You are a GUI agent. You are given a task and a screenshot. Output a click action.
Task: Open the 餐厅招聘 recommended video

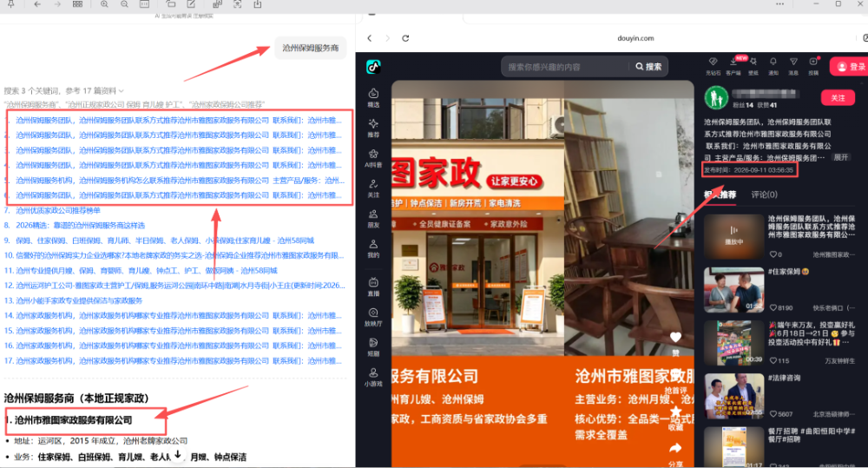(x=733, y=447)
